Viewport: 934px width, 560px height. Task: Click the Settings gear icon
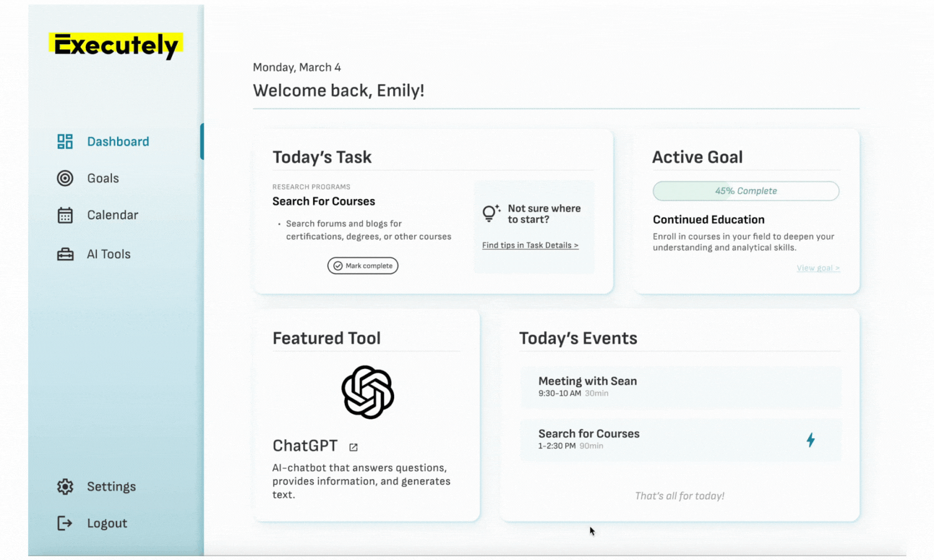pos(65,487)
